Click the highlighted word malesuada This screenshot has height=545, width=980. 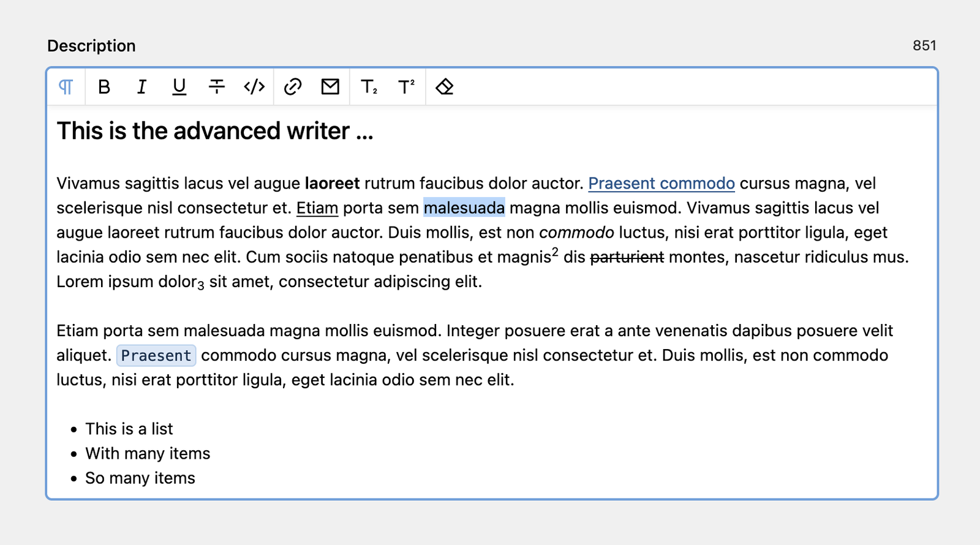pyautogui.click(x=464, y=208)
